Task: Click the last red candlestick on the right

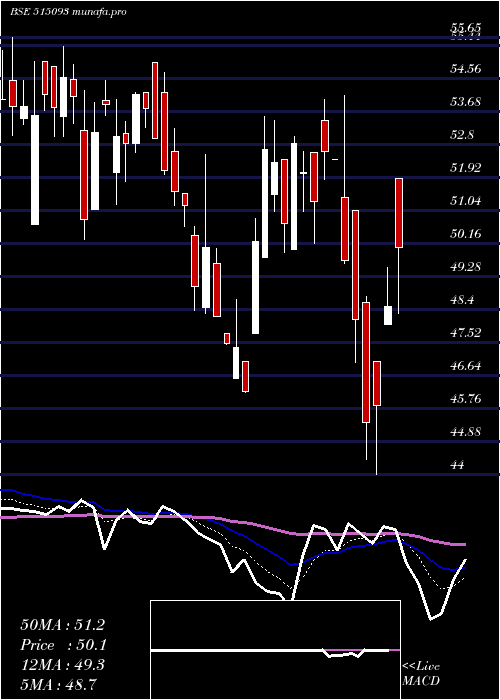Action: coord(399,213)
